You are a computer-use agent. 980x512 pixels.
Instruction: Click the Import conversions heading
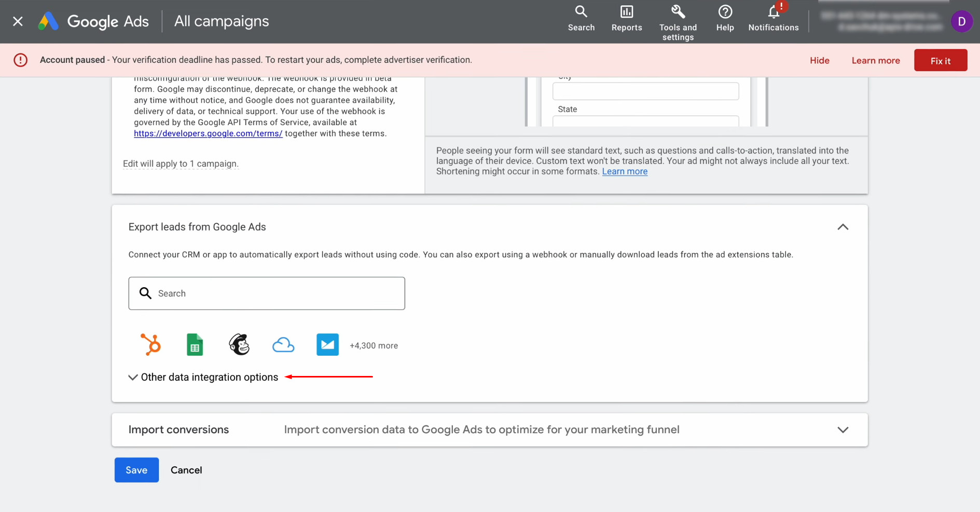coord(178,430)
